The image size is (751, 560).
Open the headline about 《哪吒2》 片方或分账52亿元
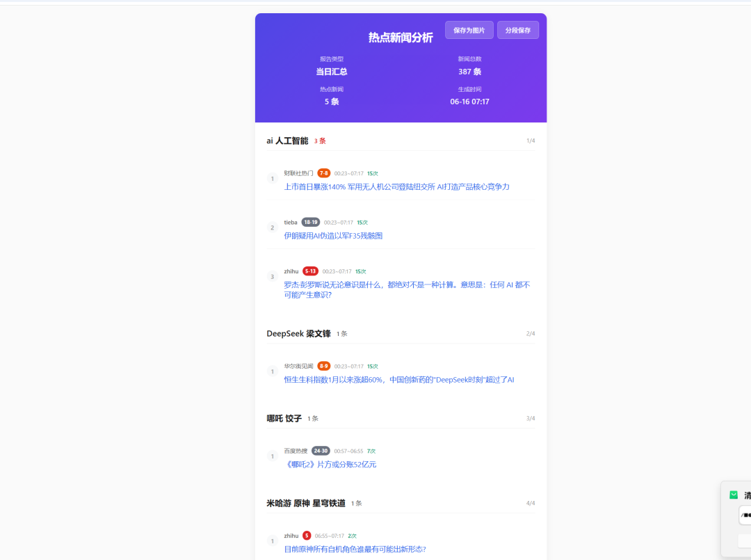coord(330,464)
